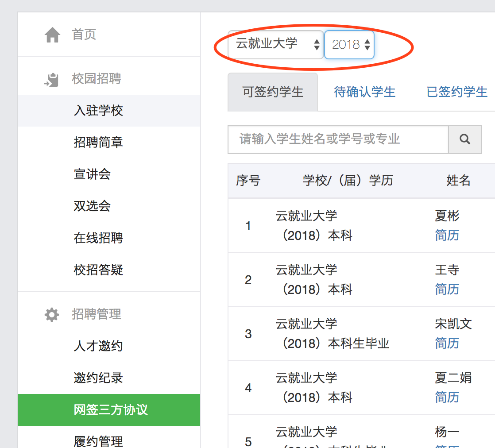495x448 pixels.
Task: Open 夏彬's 简历 link
Action: click(x=447, y=236)
